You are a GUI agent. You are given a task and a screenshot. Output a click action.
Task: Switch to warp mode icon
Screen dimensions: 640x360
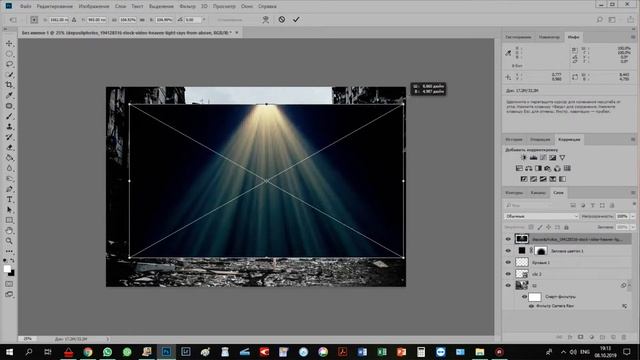[x=266, y=19]
